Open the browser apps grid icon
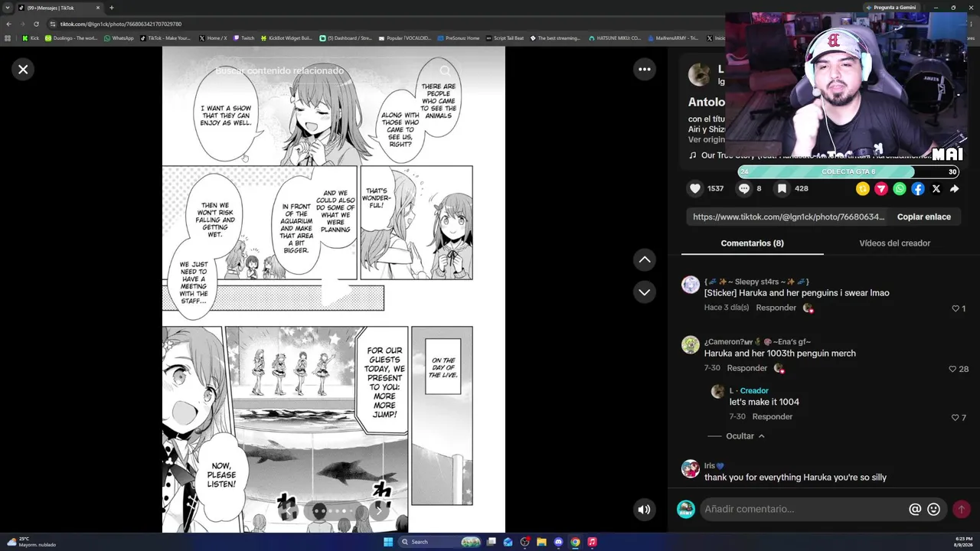980x551 pixels. [x=8, y=38]
